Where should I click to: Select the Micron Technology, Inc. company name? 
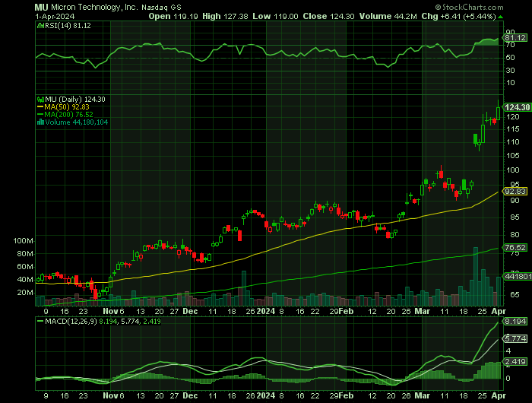(95, 7)
